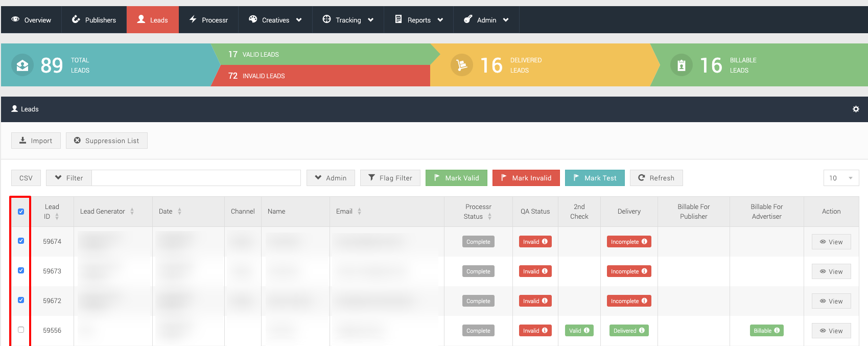Click the total leads inbox icon

[x=22, y=65]
